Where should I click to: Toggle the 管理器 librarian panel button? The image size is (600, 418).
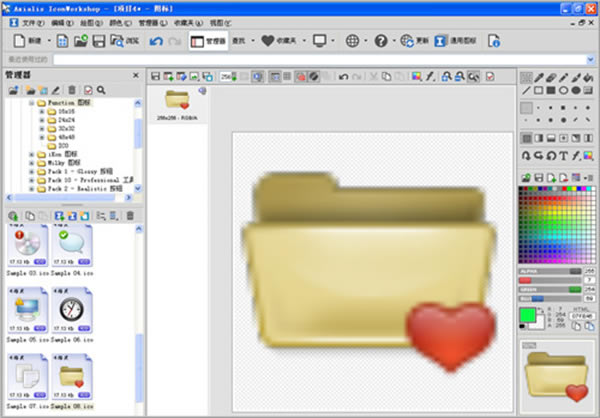click(x=208, y=41)
